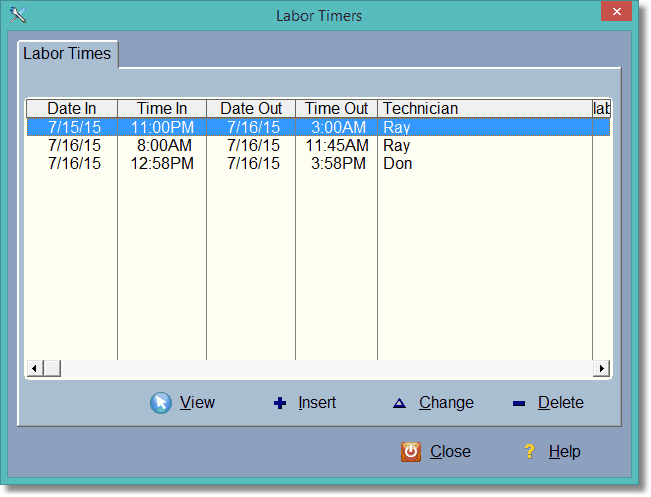
Task: Click the Time Out column header
Action: [336, 108]
